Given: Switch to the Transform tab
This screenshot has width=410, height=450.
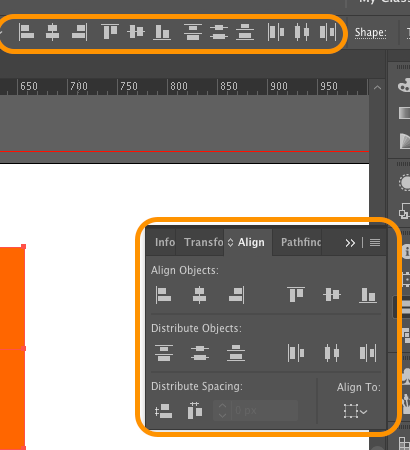Looking at the screenshot, I should click(x=203, y=242).
